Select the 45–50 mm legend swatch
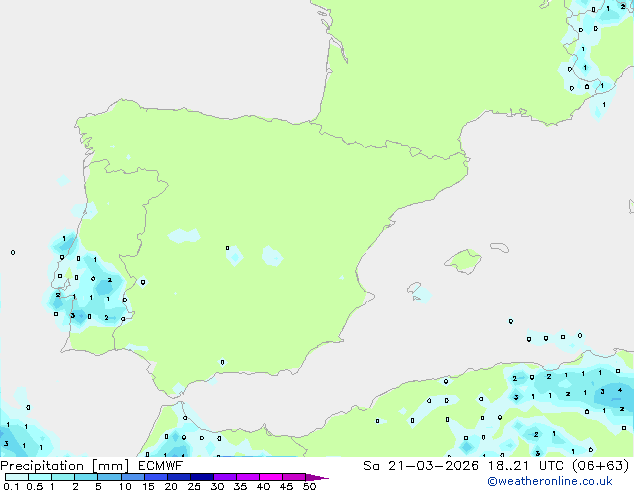 tap(294, 477)
